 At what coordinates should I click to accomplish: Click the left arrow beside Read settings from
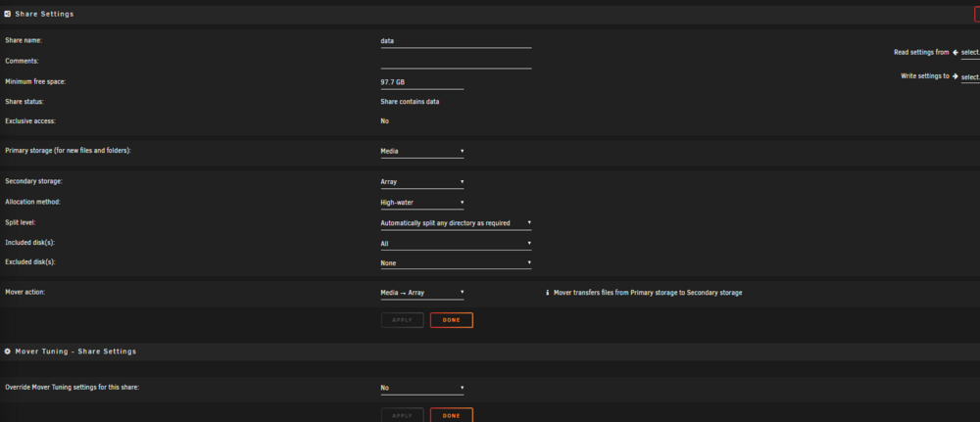(x=955, y=53)
